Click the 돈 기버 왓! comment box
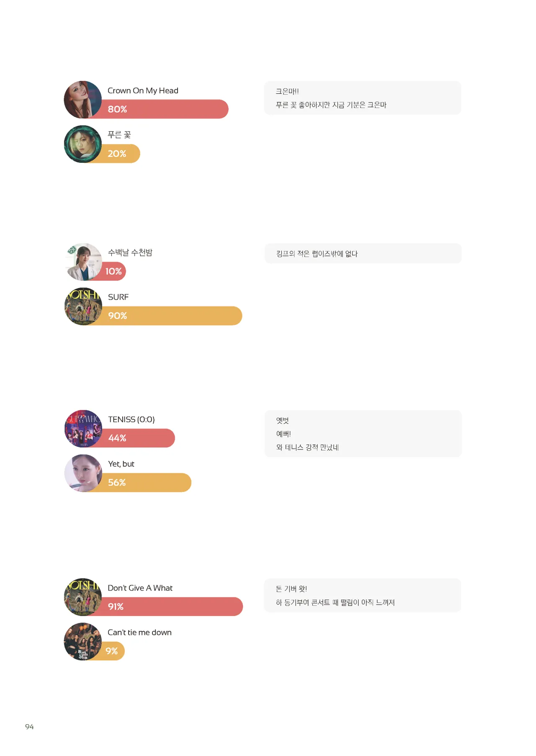This screenshot has width=536, height=756. [x=362, y=595]
